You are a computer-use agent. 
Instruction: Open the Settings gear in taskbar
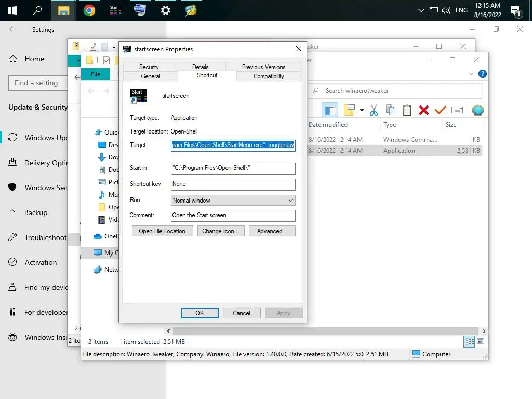coord(165,10)
